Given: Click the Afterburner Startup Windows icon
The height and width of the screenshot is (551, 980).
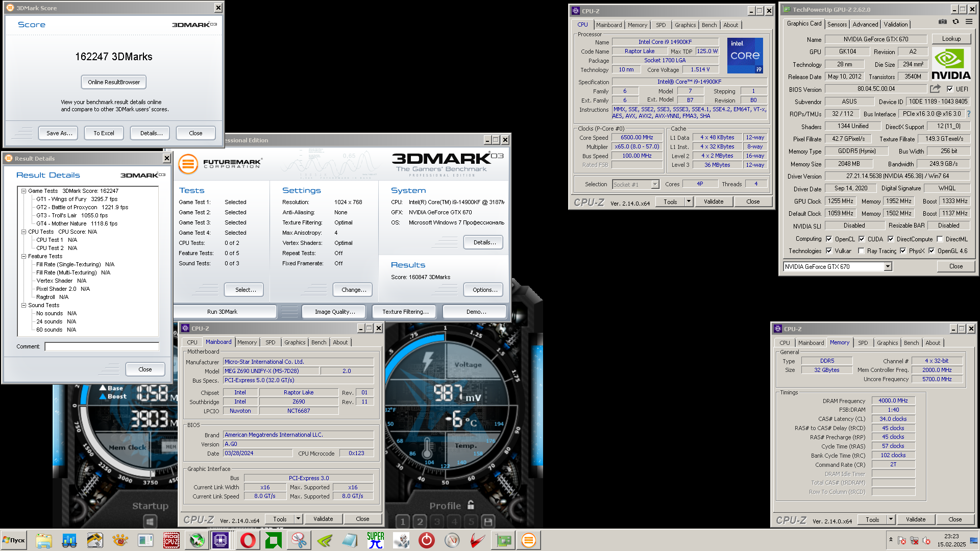Looking at the screenshot, I should pyautogui.click(x=150, y=521).
